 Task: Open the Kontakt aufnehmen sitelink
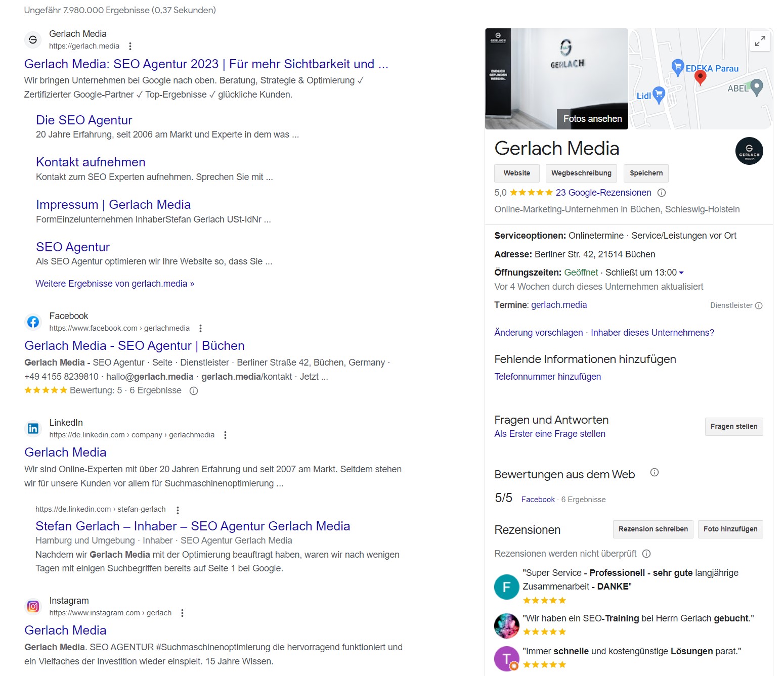91,162
